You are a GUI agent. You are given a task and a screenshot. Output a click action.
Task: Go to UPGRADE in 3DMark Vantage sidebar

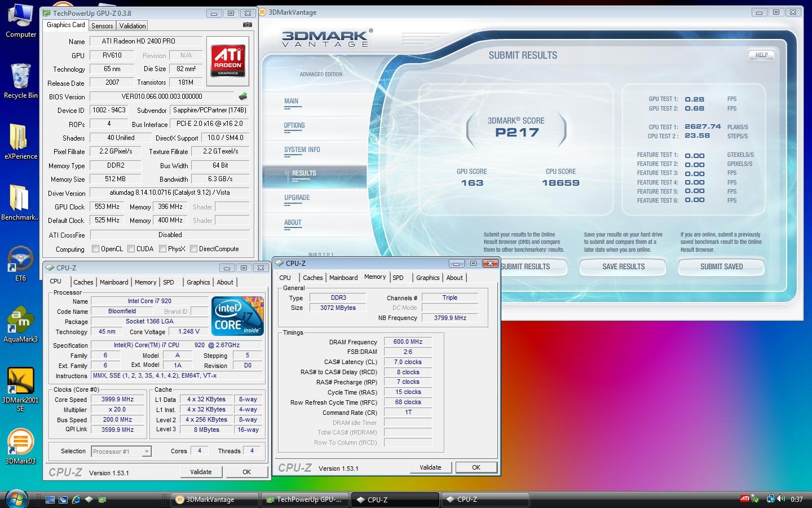pos(297,198)
